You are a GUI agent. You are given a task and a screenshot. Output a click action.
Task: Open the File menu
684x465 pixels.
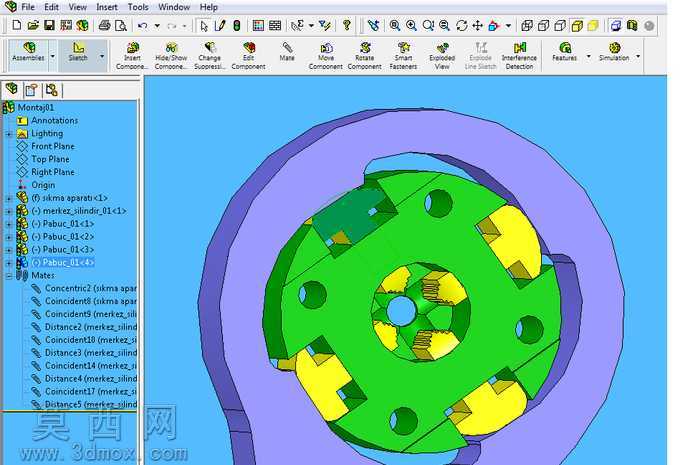[x=28, y=7]
